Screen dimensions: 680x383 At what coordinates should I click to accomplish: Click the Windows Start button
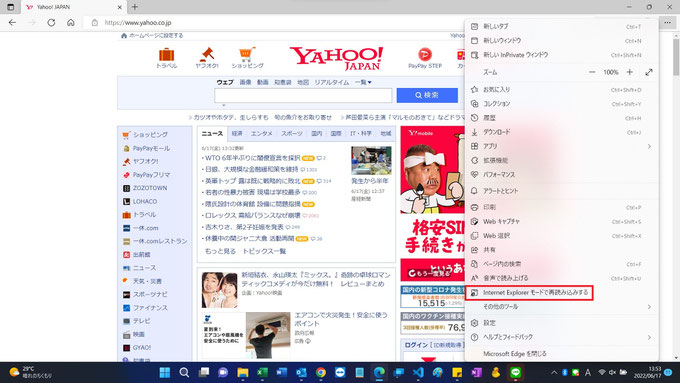click(x=165, y=372)
